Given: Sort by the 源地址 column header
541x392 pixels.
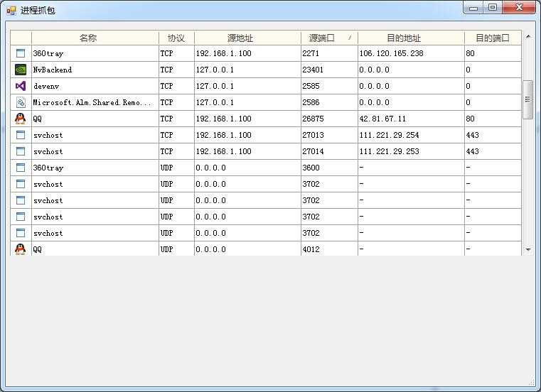Looking at the screenshot, I should [x=247, y=38].
